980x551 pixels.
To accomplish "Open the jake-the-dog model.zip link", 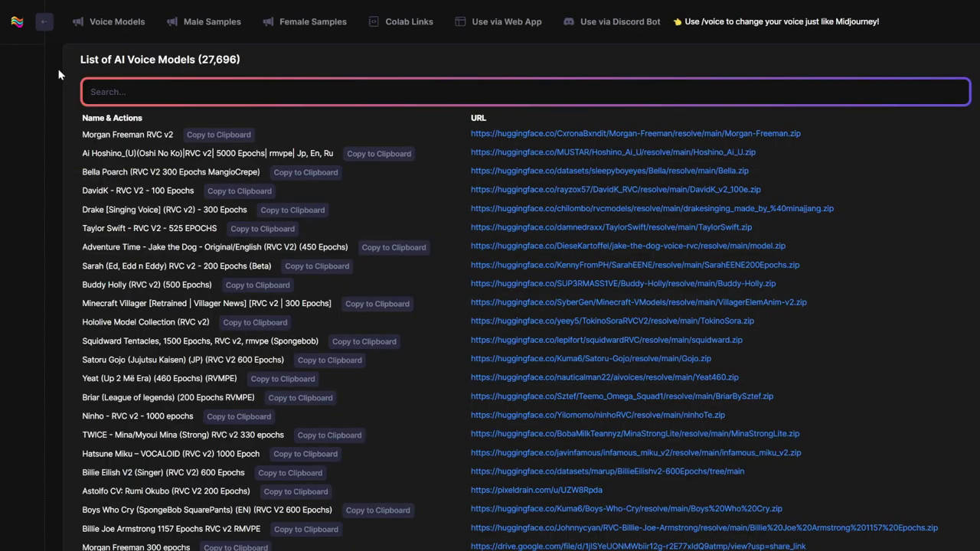I will pos(628,246).
